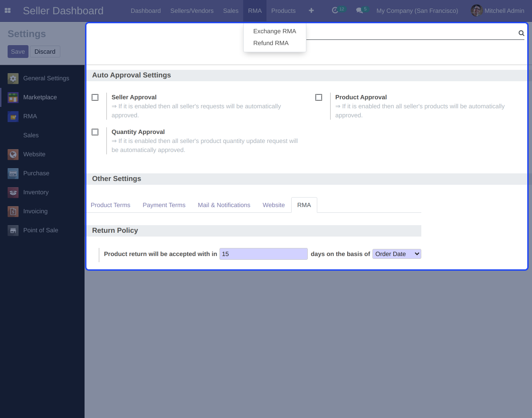Open the apps grid menu icon
532x418 pixels.
click(8, 10)
